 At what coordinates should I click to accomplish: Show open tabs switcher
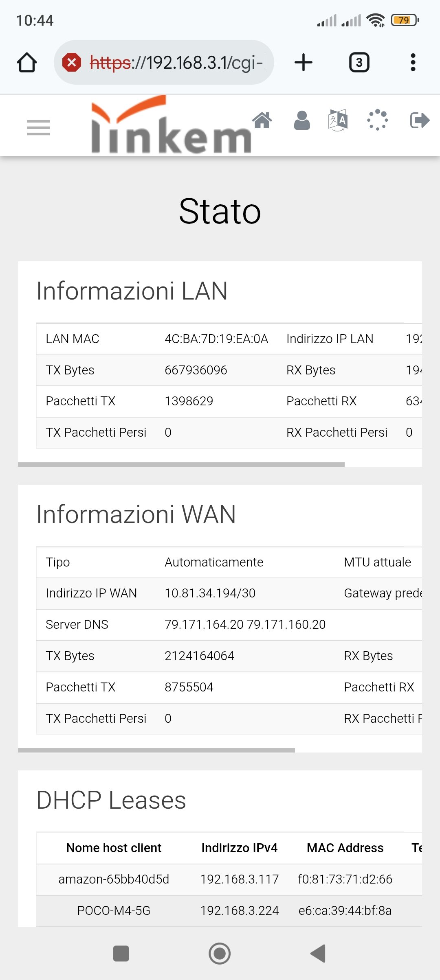click(359, 63)
